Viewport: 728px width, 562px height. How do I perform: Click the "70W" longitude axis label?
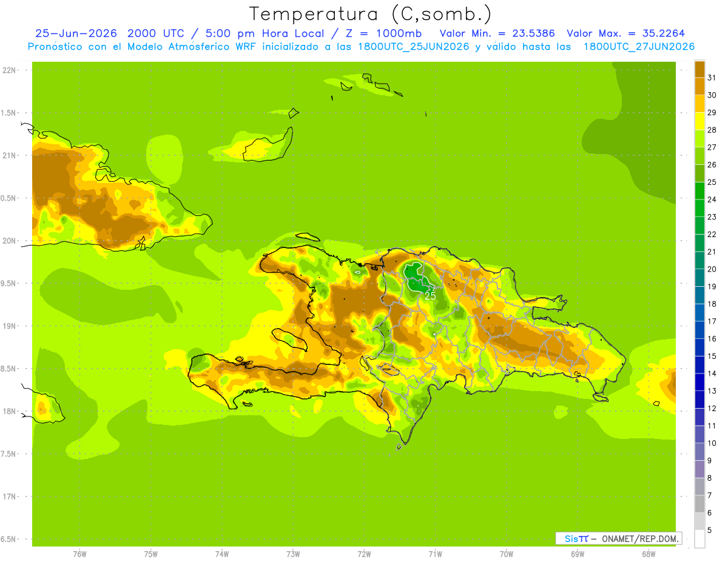point(507,554)
